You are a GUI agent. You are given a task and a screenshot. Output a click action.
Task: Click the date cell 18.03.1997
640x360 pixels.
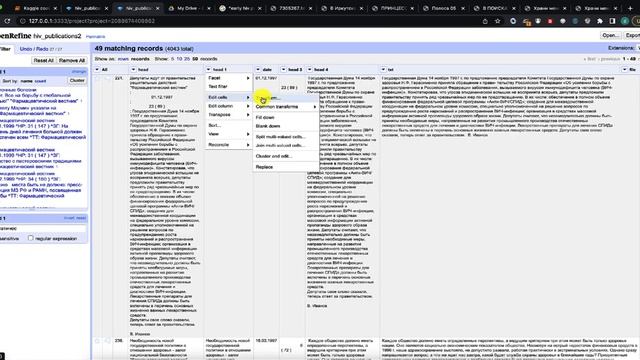tap(266, 340)
